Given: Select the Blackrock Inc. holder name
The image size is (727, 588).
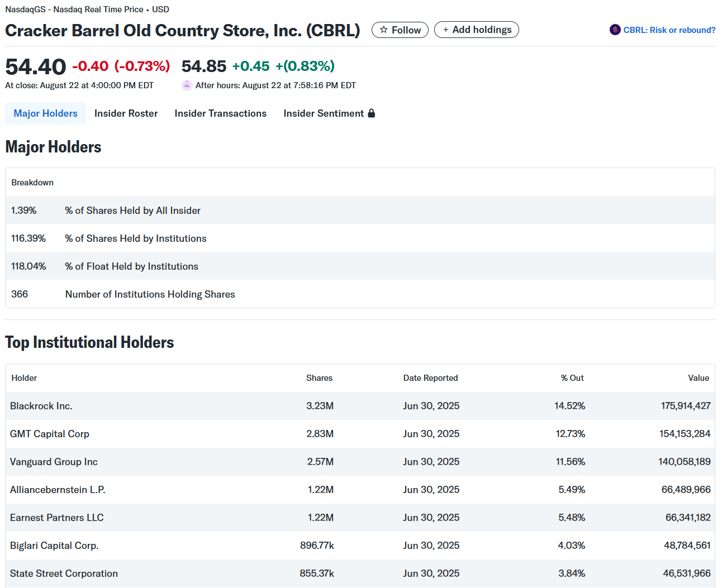Looking at the screenshot, I should coord(41,406).
